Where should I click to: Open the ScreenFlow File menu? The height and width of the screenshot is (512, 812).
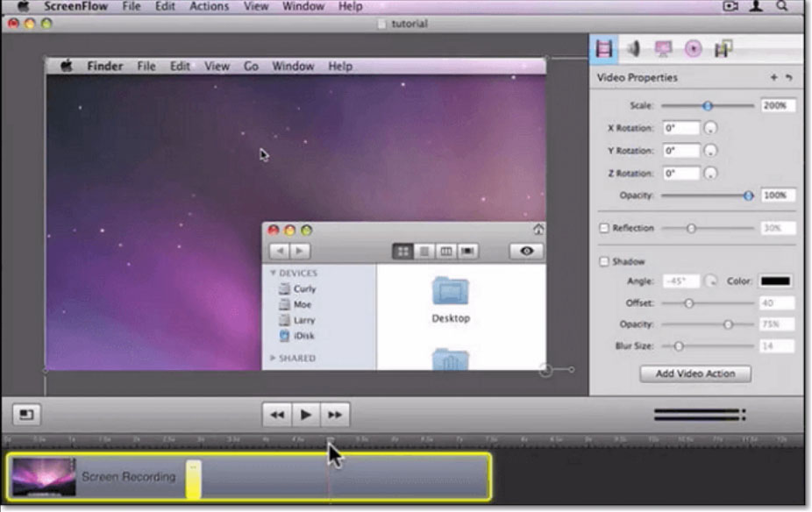pyautogui.click(x=131, y=6)
